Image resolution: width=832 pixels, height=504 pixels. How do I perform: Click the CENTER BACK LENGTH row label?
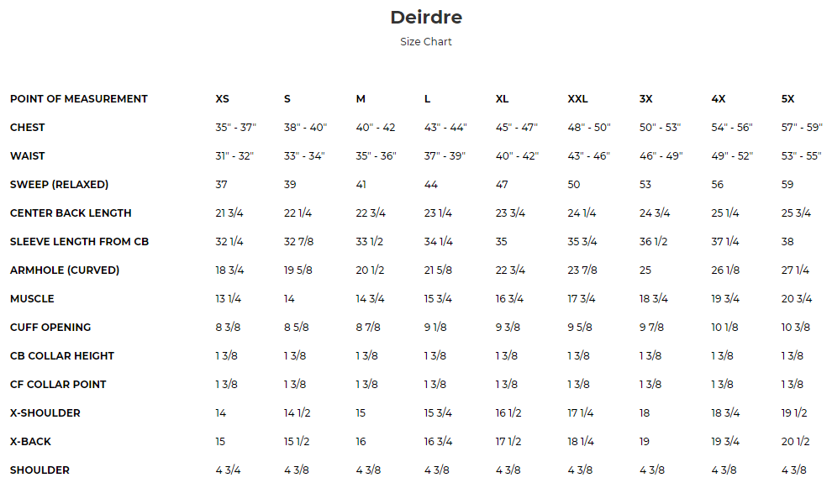pos(71,213)
